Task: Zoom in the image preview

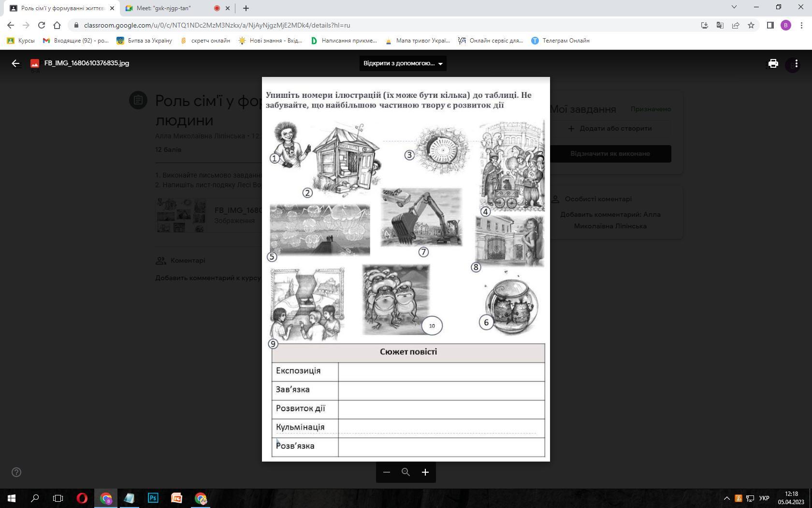Action: click(425, 472)
